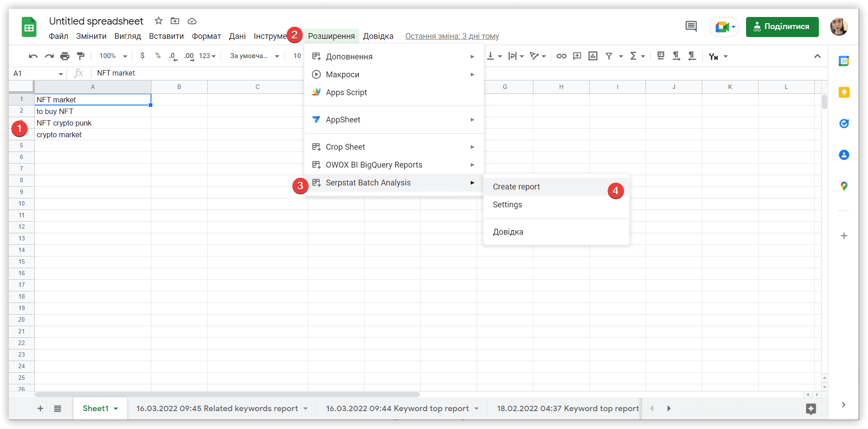Screen dimensions: 868x429
Task: Open the Файл menu
Action: coord(59,36)
